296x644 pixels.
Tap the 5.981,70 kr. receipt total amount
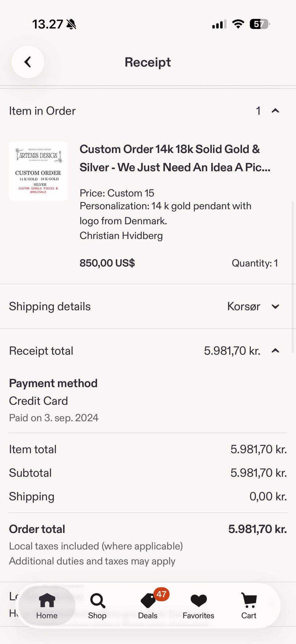pyautogui.click(x=232, y=351)
